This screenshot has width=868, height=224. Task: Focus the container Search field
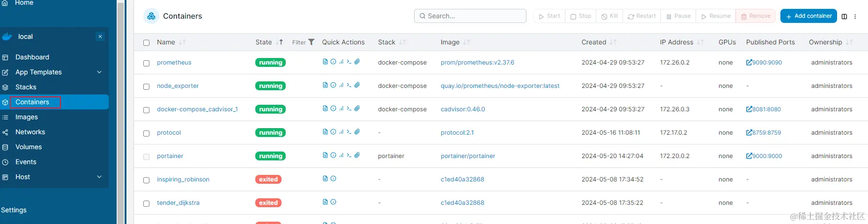[470, 16]
